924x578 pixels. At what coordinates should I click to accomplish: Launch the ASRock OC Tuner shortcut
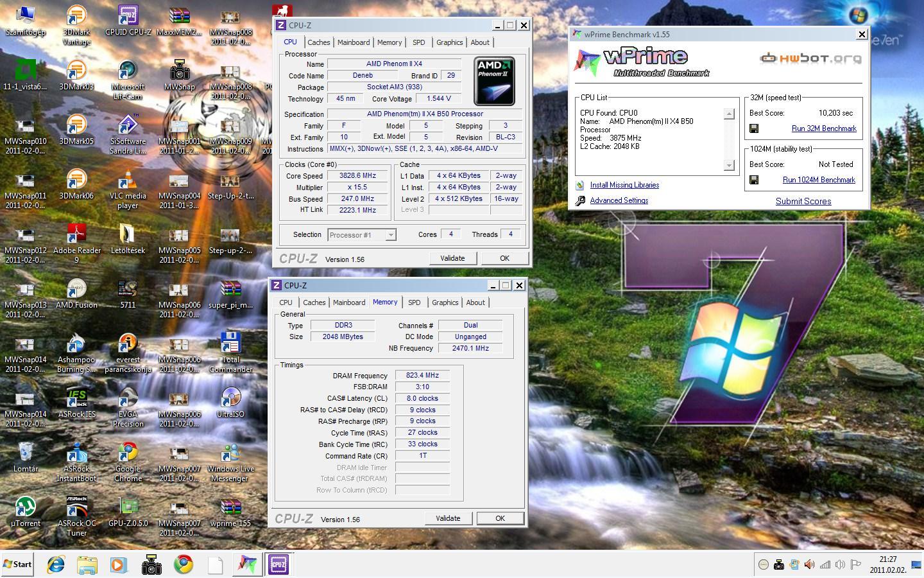[x=76, y=516]
